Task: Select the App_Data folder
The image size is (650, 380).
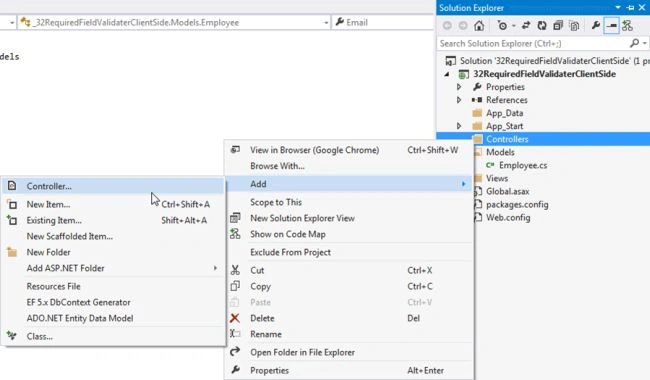Action: pos(504,113)
